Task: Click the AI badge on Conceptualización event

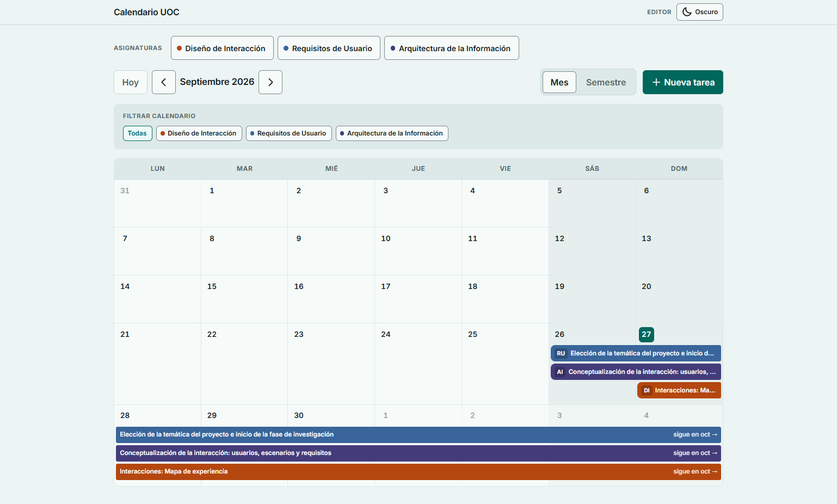Action: [x=560, y=372]
